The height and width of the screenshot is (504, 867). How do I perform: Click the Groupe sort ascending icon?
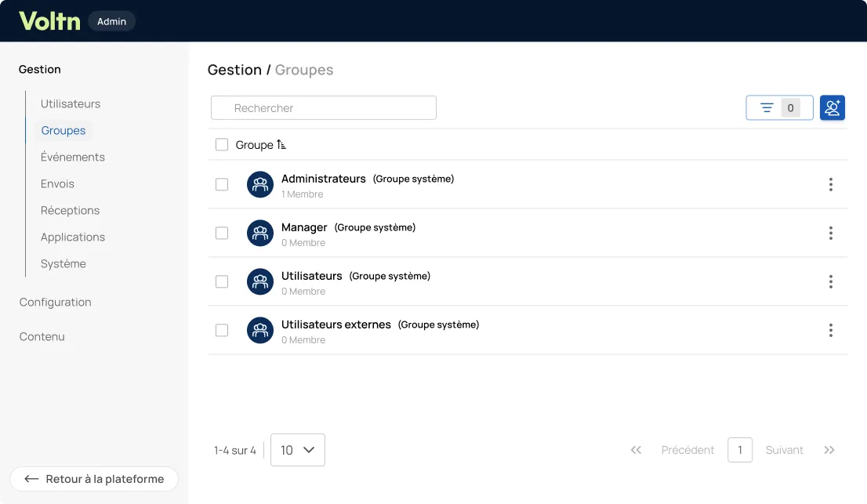(x=281, y=145)
